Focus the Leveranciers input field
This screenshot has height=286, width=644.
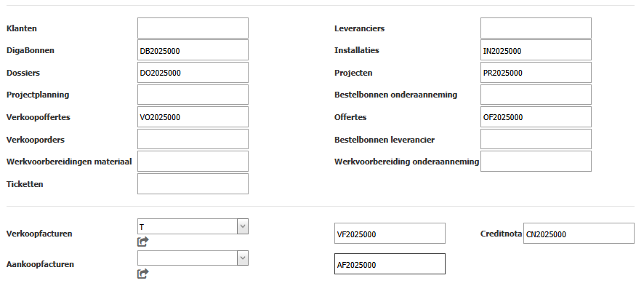coord(536,28)
